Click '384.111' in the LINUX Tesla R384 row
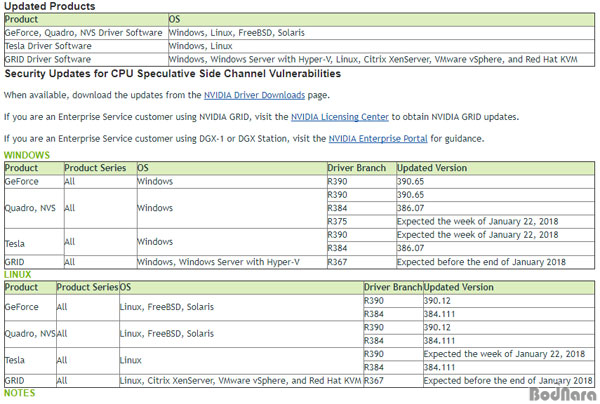This screenshot has height=404, width=600. pyautogui.click(x=509, y=367)
